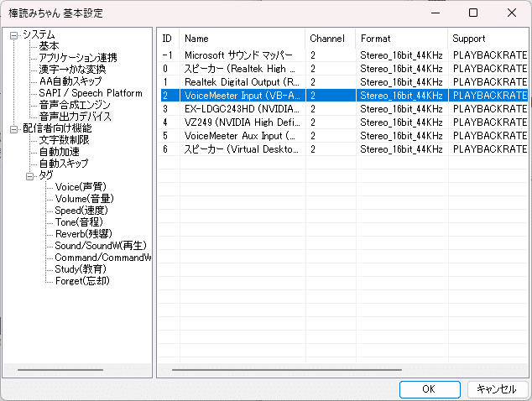Open 自動スキップ settings

tap(64, 164)
